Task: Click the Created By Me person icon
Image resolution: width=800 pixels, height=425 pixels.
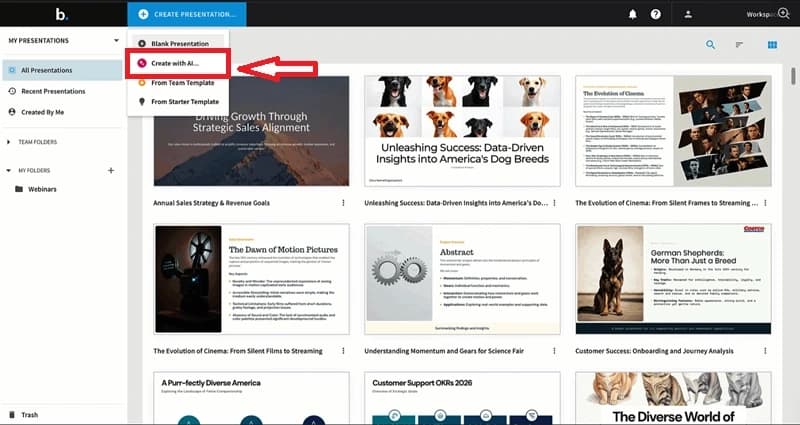Action: tap(12, 112)
